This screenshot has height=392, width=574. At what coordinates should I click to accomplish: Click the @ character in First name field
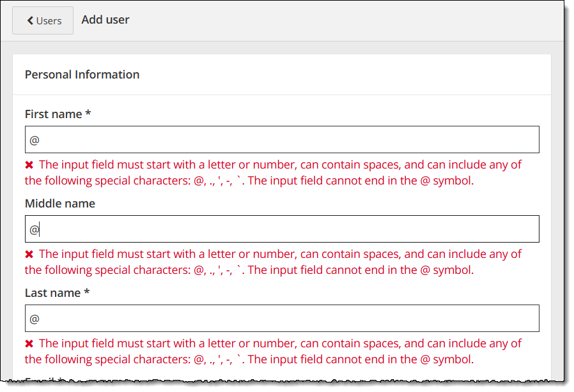point(35,140)
